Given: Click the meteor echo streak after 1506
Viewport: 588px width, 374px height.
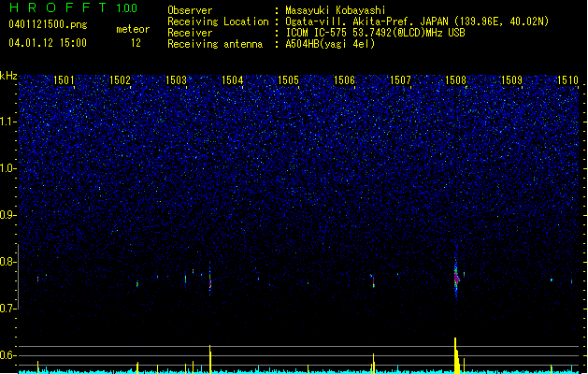Looking at the screenshot, I should click(374, 281).
